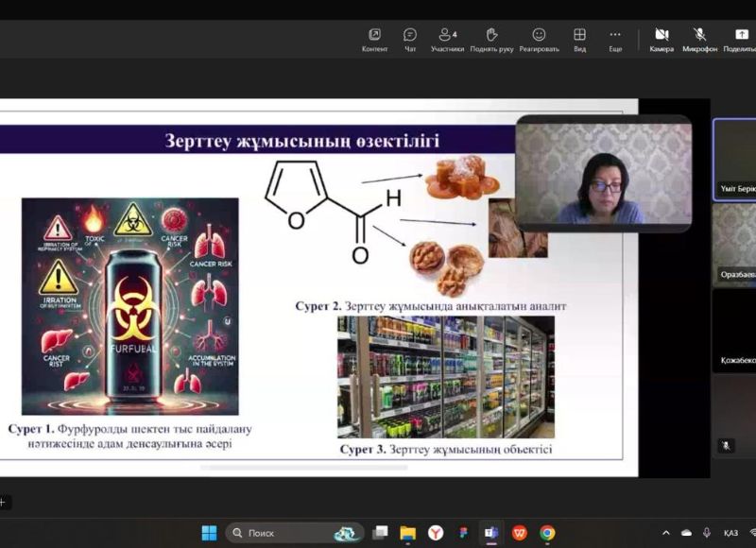Open the Чат panel

pos(410,39)
